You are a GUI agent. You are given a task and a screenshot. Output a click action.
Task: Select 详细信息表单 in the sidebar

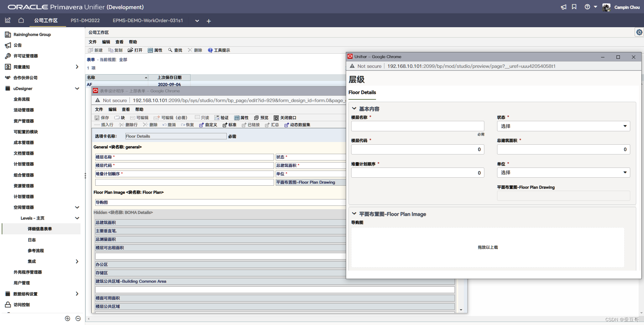coord(40,229)
